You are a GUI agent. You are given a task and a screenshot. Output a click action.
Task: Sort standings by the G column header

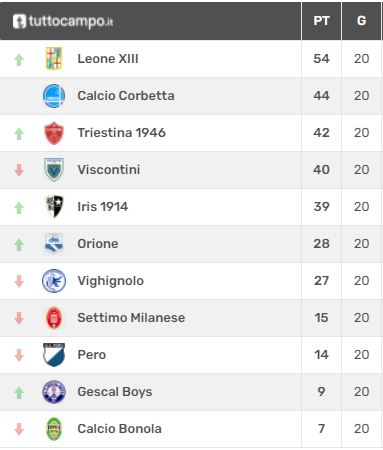click(361, 21)
